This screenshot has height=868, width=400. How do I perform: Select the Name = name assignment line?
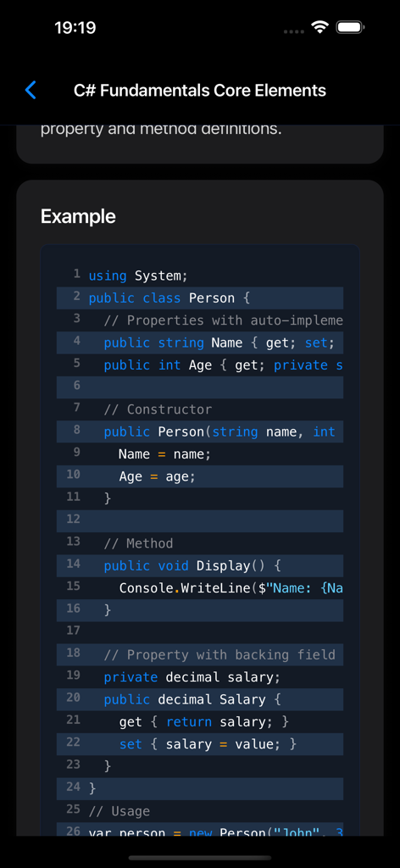pyautogui.click(x=200, y=454)
